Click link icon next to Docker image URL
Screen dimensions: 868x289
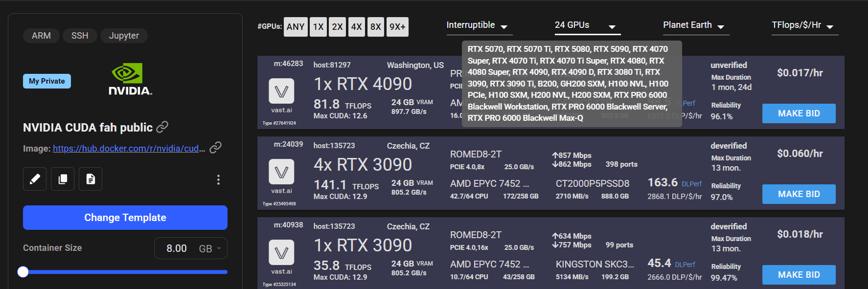(215, 148)
